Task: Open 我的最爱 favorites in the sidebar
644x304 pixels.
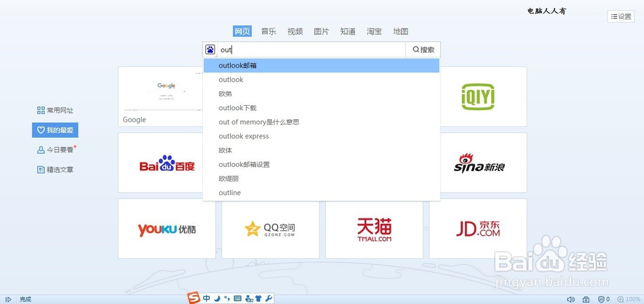Action: pos(55,130)
